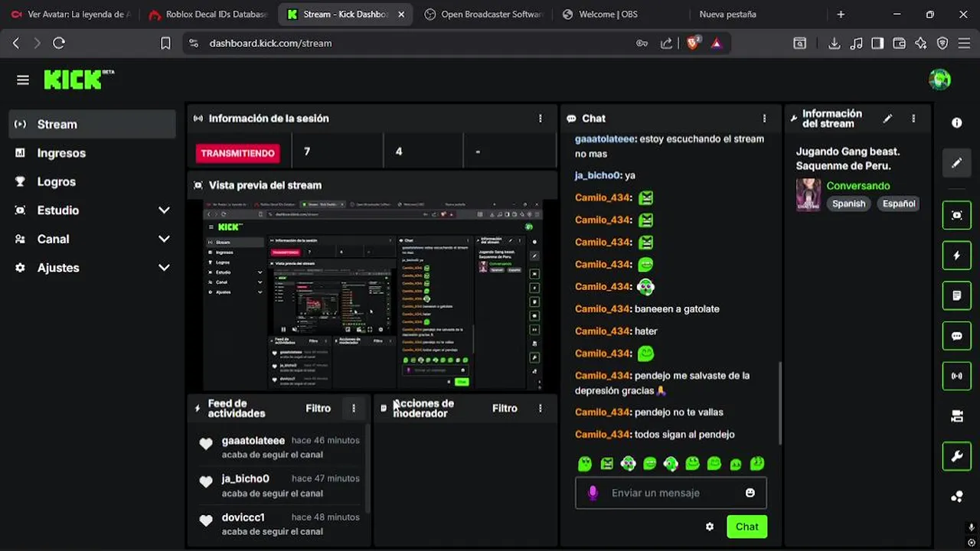Click the chat scrollbar
The image size is (980, 551).
[x=780, y=403]
